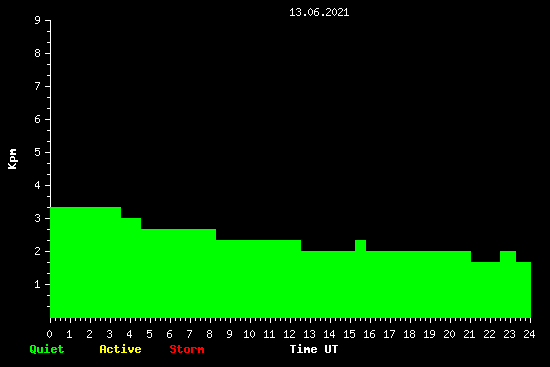This screenshot has height=367, width=550.
Task: Click hour 18 on the time axis
Action: tap(409, 334)
